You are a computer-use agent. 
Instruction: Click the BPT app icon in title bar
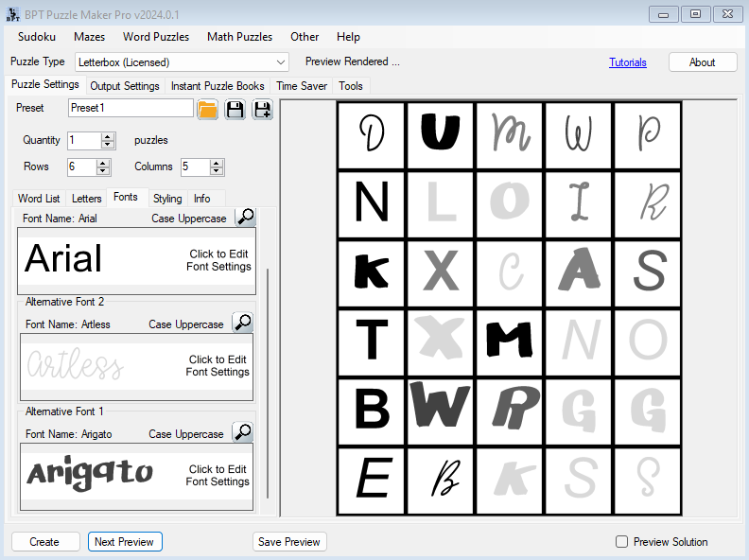pos(11,14)
